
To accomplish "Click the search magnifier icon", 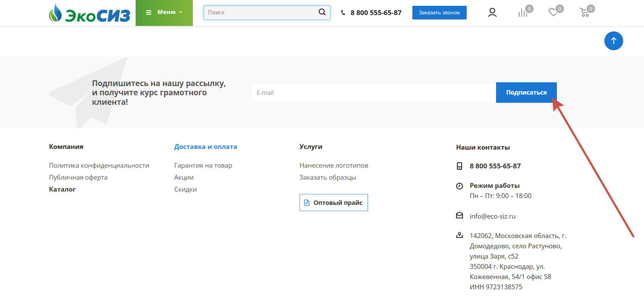I will 322,12.
